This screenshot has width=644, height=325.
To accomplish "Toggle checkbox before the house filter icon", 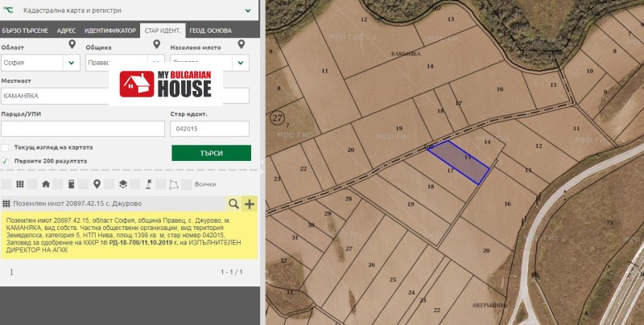I will point(31,183).
